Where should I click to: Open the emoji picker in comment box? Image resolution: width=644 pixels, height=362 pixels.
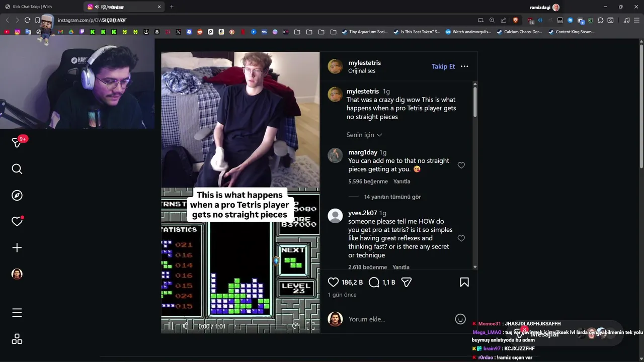tap(460, 319)
